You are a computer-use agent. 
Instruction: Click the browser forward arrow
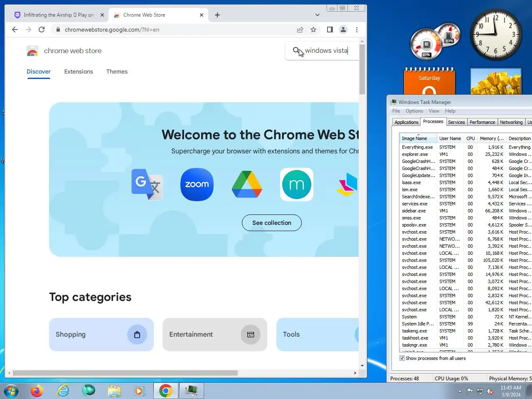tap(28, 30)
